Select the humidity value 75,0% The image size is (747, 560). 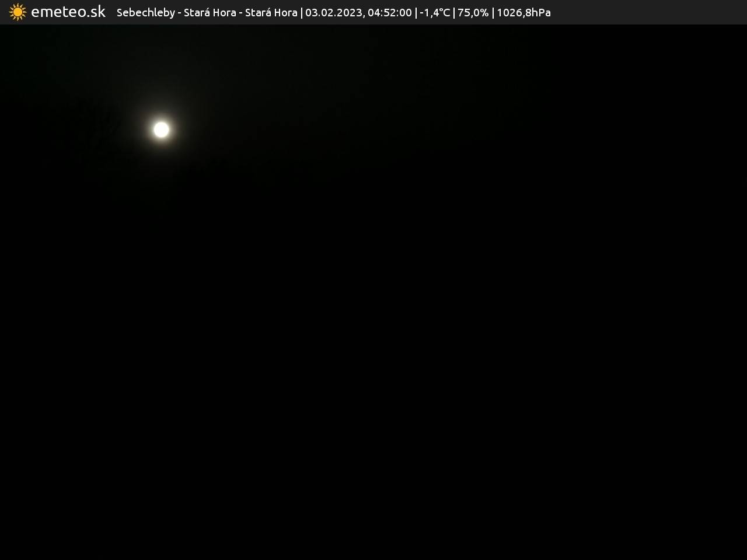click(x=473, y=13)
